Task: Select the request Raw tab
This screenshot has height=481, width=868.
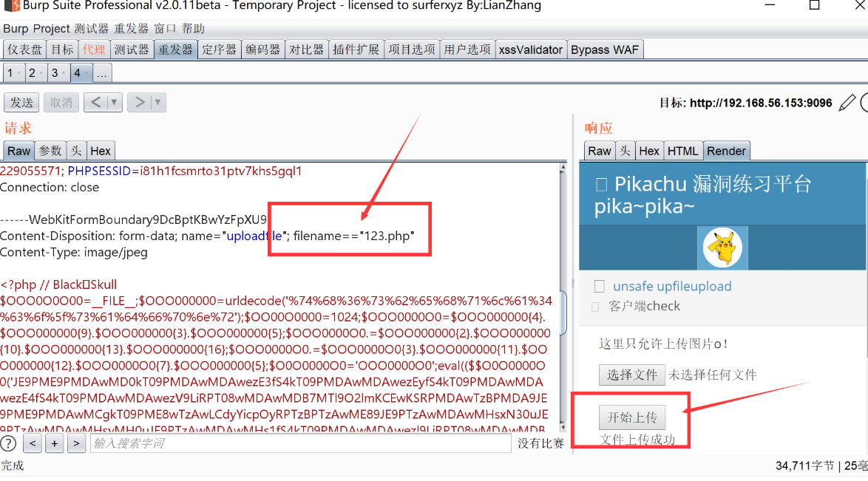Action: coord(18,151)
